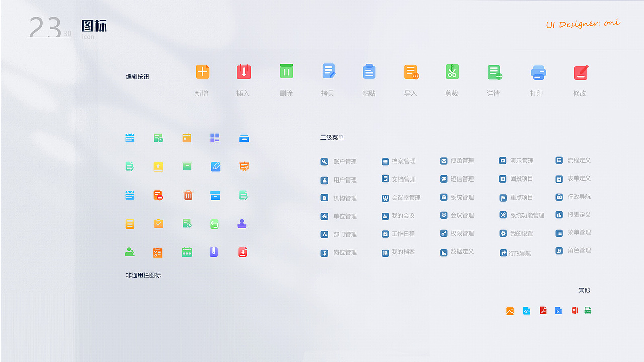Go to 档案管理 in the submenu
This screenshot has width=644, height=362.
[398, 161]
